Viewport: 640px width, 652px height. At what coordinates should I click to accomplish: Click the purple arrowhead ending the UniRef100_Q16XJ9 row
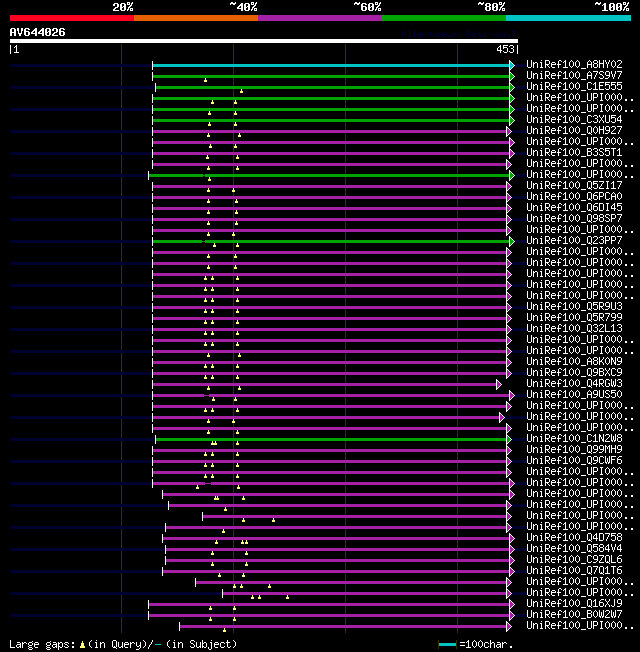tap(512, 605)
